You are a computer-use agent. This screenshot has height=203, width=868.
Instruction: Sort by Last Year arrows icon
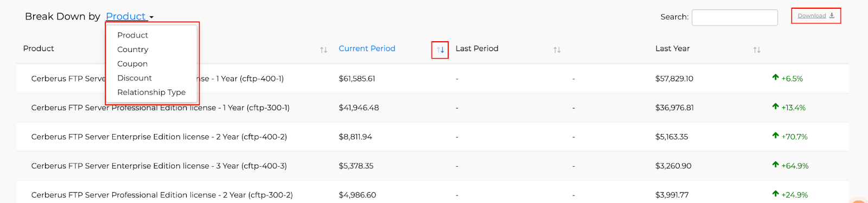(756, 50)
